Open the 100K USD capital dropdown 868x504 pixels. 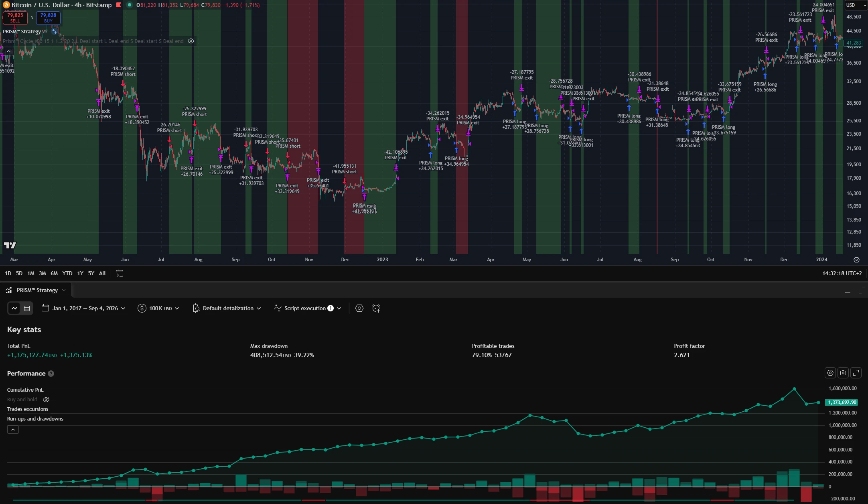click(158, 308)
